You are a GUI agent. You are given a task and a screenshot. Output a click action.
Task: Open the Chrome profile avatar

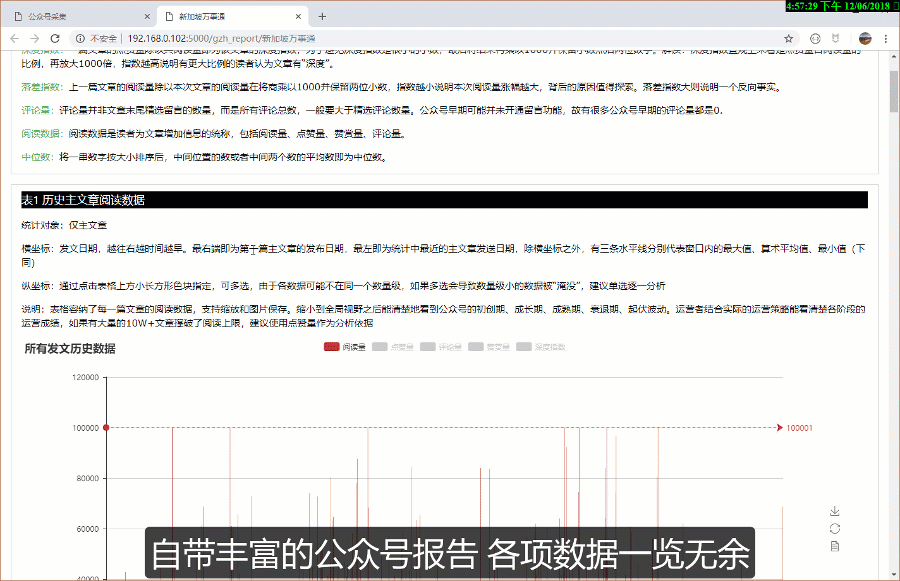865,38
